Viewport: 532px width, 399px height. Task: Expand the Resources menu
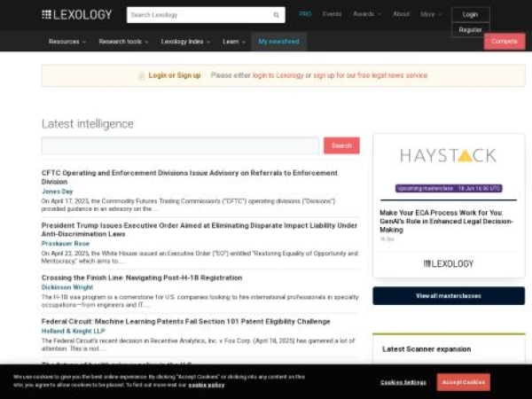67,42
